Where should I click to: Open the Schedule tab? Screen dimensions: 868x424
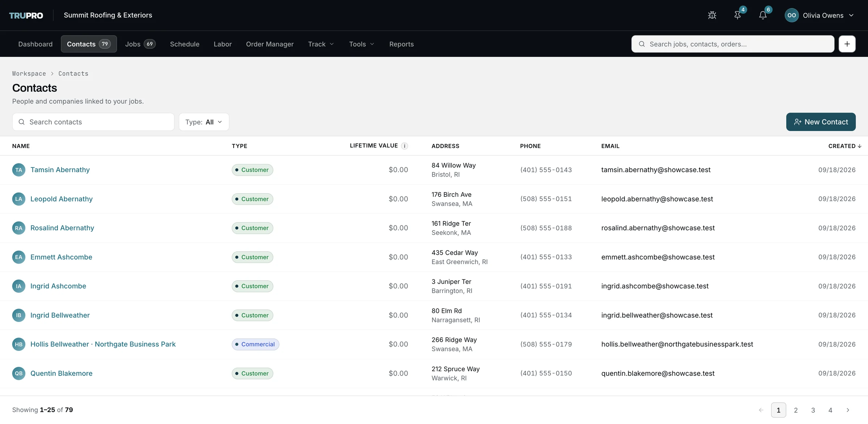[184, 44]
